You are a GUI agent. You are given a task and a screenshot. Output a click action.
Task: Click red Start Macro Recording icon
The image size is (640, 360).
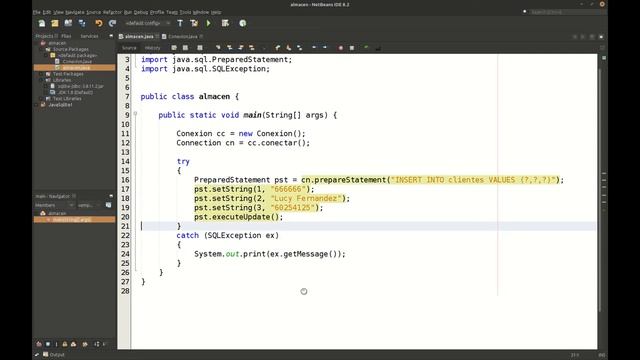tap(340, 48)
